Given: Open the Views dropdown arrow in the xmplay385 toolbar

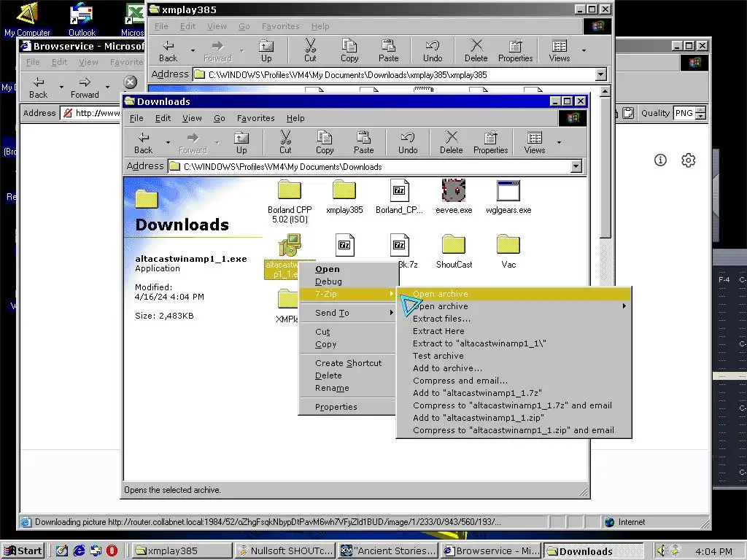Looking at the screenshot, I should pyautogui.click(x=584, y=50).
